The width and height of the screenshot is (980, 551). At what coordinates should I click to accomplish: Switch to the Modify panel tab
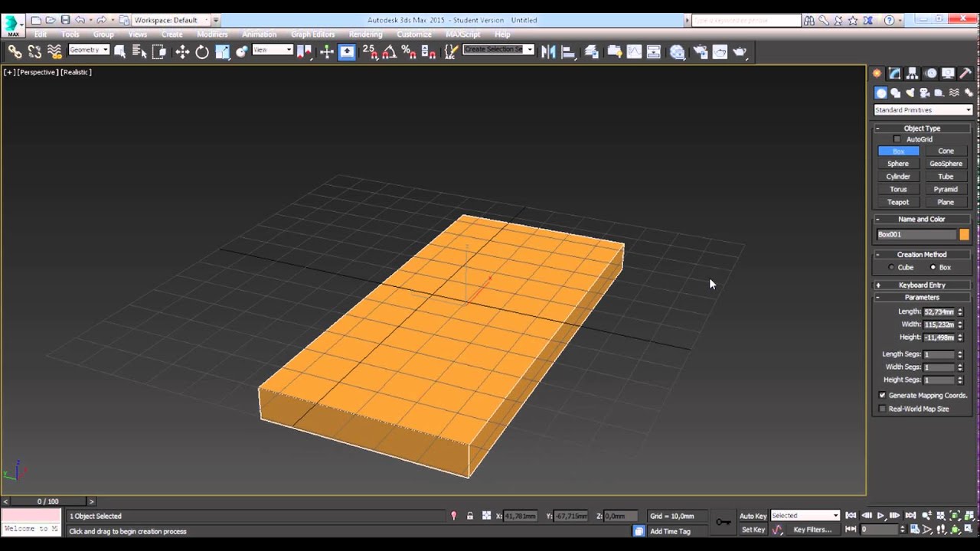[894, 73]
